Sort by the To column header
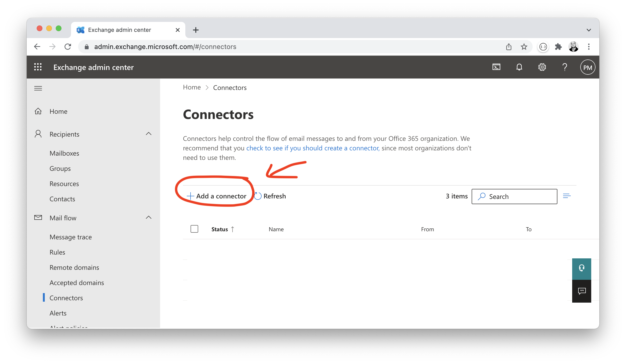The width and height of the screenshot is (626, 364). 528,229
